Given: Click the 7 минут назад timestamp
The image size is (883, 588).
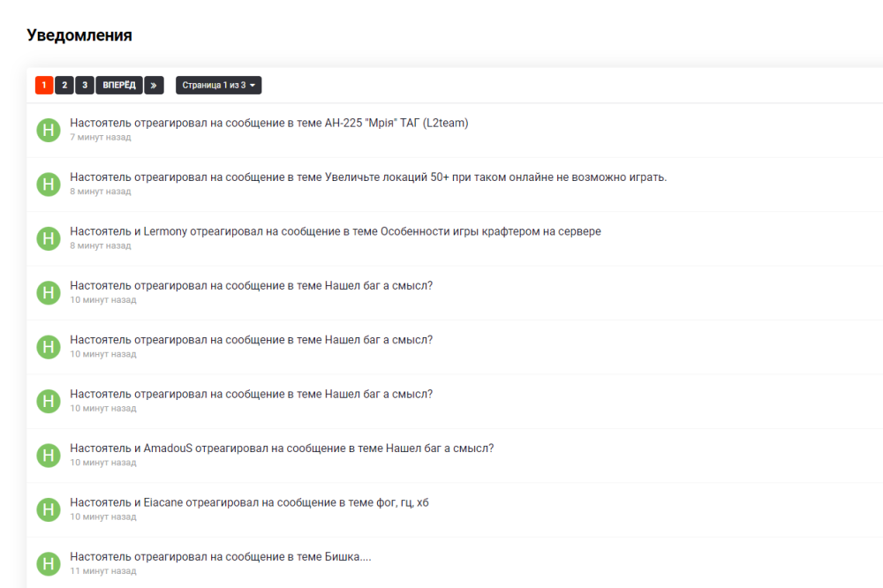Looking at the screenshot, I should coord(101,138).
